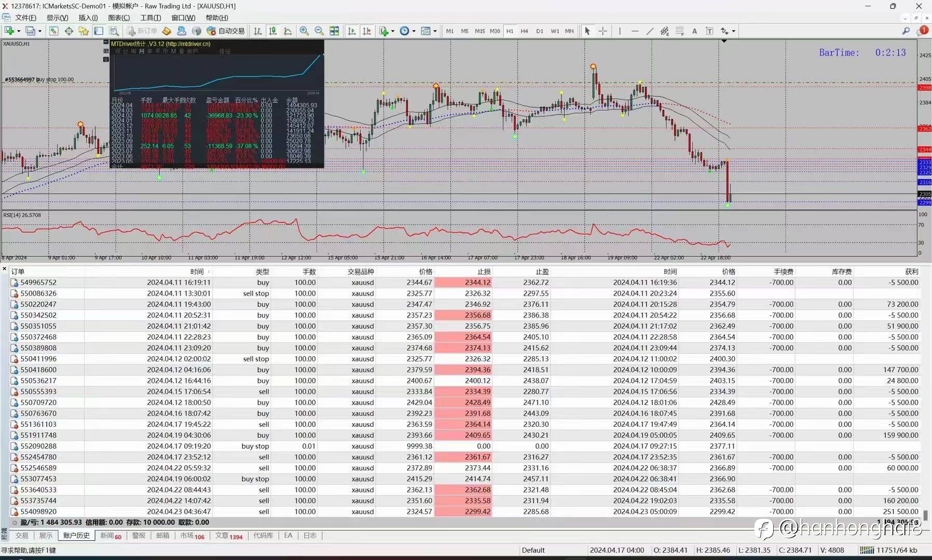Viewport: 932px width, 560px height.
Task: Switch chart to line chart mode
Action: coord(287,31)
